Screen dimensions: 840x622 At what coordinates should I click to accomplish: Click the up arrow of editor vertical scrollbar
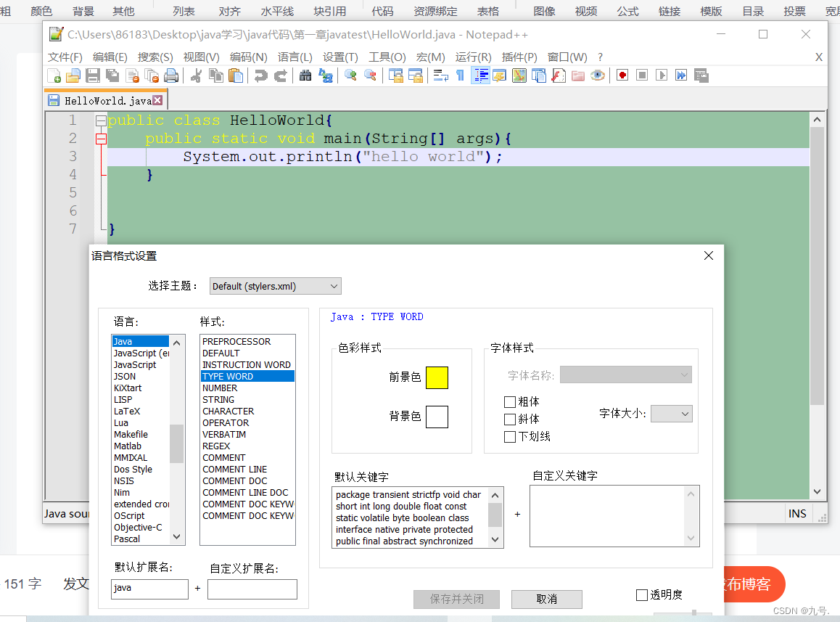click(x=817, y=120)
